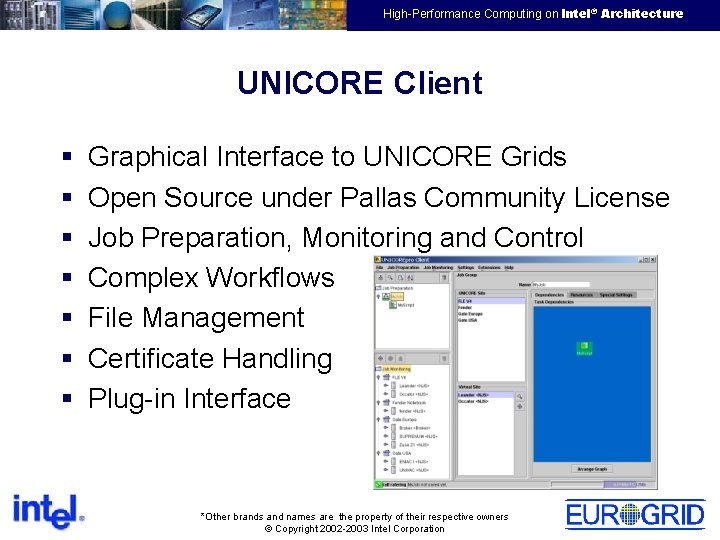Image resolution: width=720 pixels, height=540 pixels.
Task: Collapse the Gate Europe node in monitoring tree
Action: point(378,419)
